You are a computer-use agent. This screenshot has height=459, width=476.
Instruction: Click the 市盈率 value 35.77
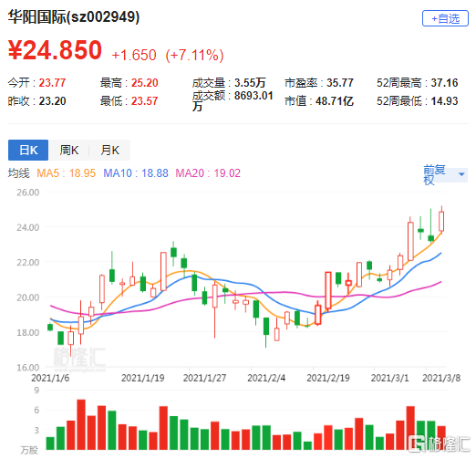(340, 83)
